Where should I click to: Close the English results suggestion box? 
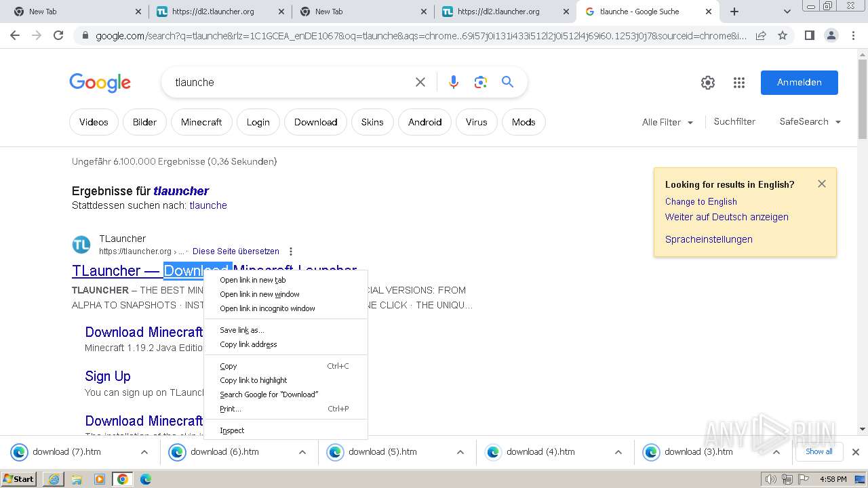[x=822, y=184]
